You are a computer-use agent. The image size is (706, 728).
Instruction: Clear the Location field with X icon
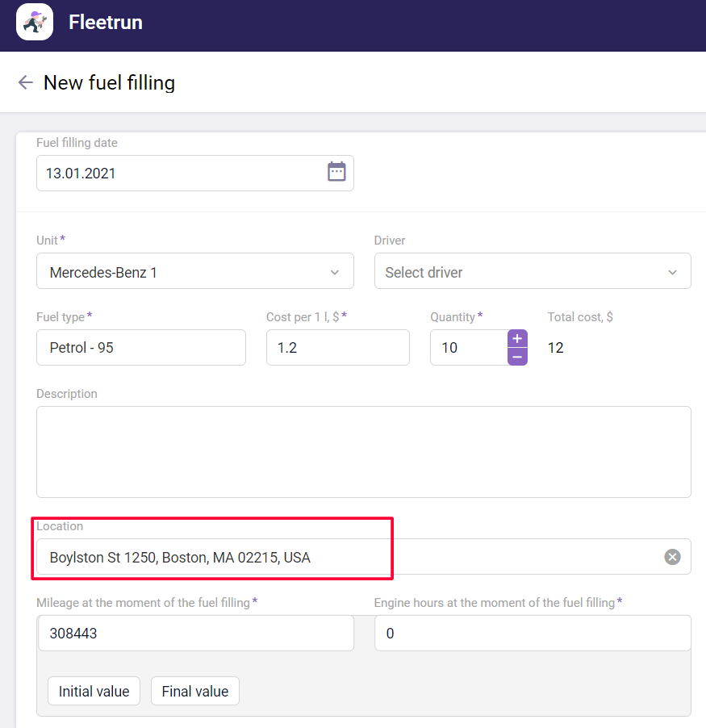click(672, 557)
